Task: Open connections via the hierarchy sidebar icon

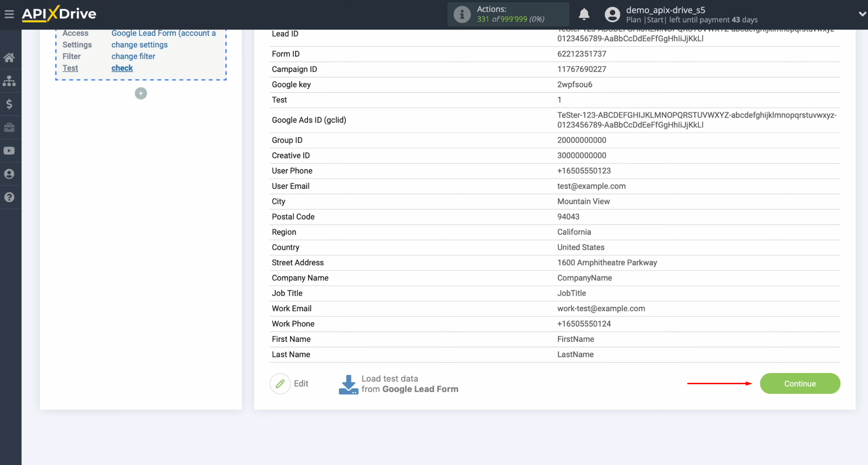Action: 10,81
